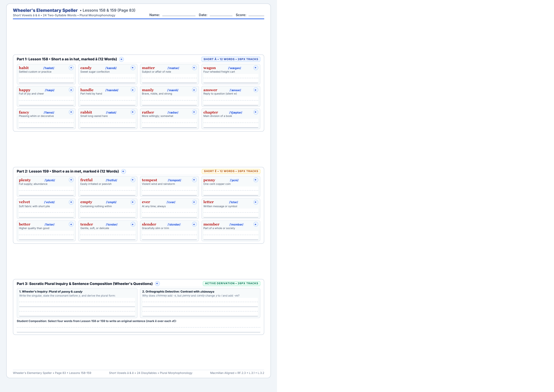Play pronunciation of rabbit
This screenshot has height=392, width=554.
click(133, 112)
